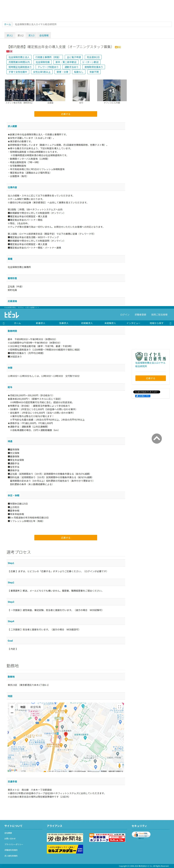The height and width of the screenshot is (868, 174).
Task: Open 初掲載求人 in the navigation bar
Action: coord(87,323)
